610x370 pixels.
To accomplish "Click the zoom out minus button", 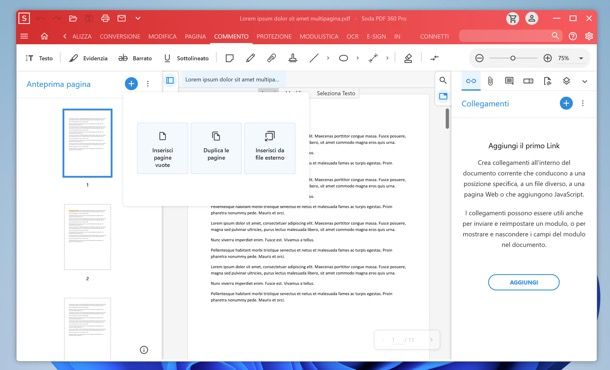I will coord(479,58).
